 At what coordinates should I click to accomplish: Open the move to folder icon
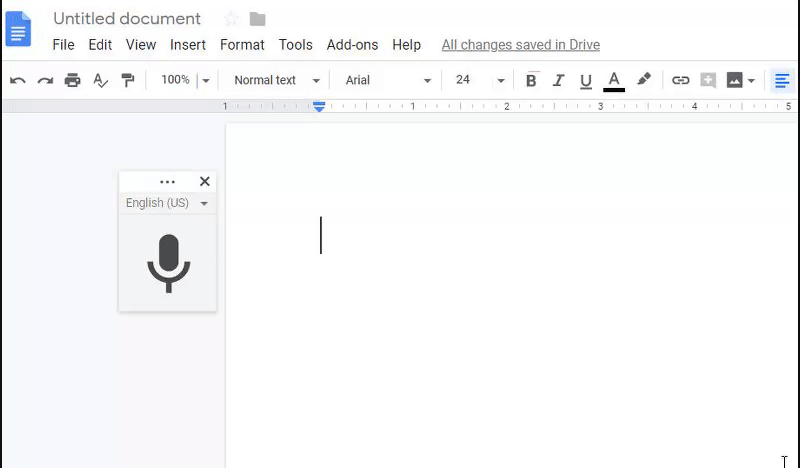[258, 19]
